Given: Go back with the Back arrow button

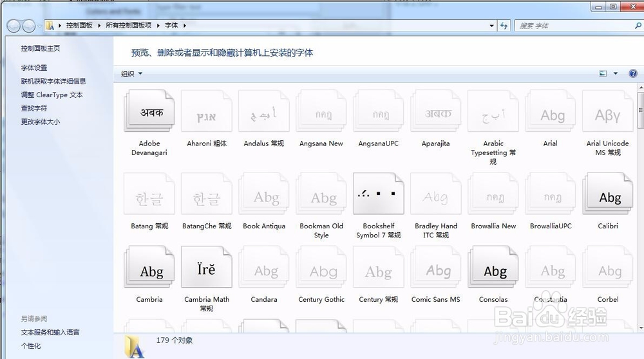Looking at the screenshot, I should (14, 26).
